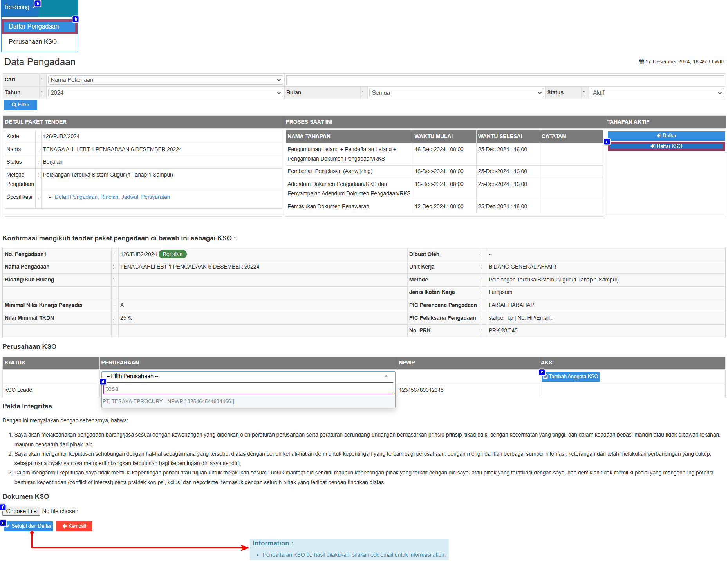Viewport: 728px width, 561px height.
Task: Click the icon on Tambah Anggota KSO
Action: tap(546, 377)
